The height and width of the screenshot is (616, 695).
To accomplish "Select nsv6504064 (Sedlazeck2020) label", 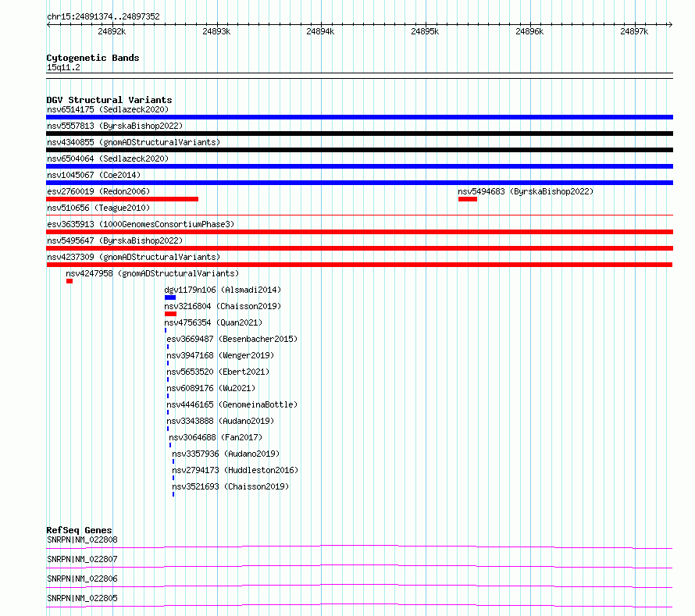I will point(108,158).
